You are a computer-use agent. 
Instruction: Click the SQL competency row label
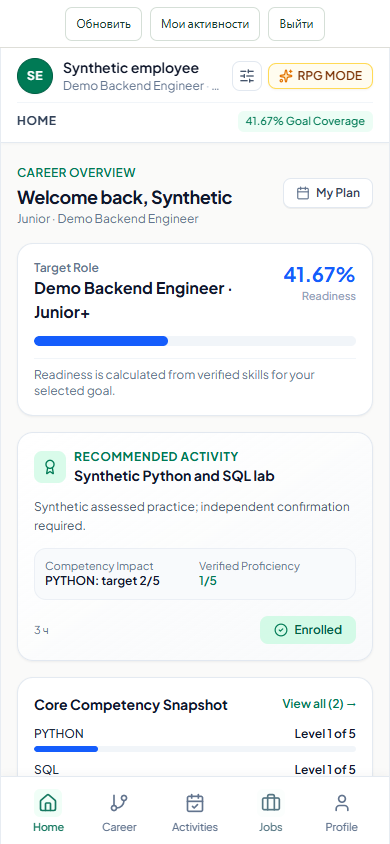(46, 770)
